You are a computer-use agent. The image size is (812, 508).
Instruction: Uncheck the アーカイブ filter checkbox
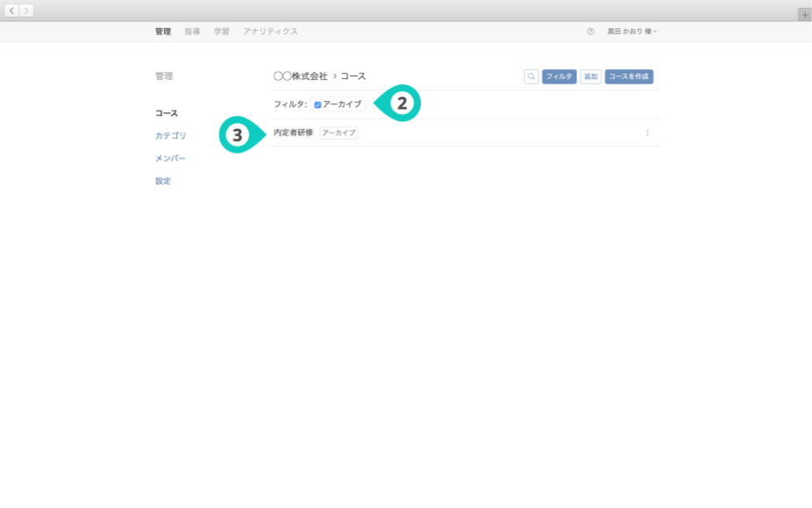(317, 104)
